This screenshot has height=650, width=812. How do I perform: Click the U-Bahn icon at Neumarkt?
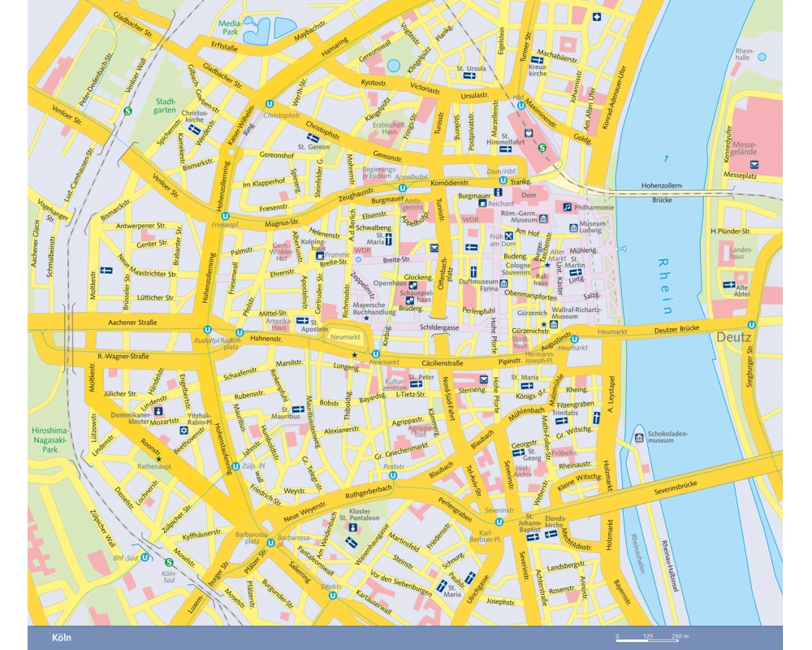(x=375, y=354)
